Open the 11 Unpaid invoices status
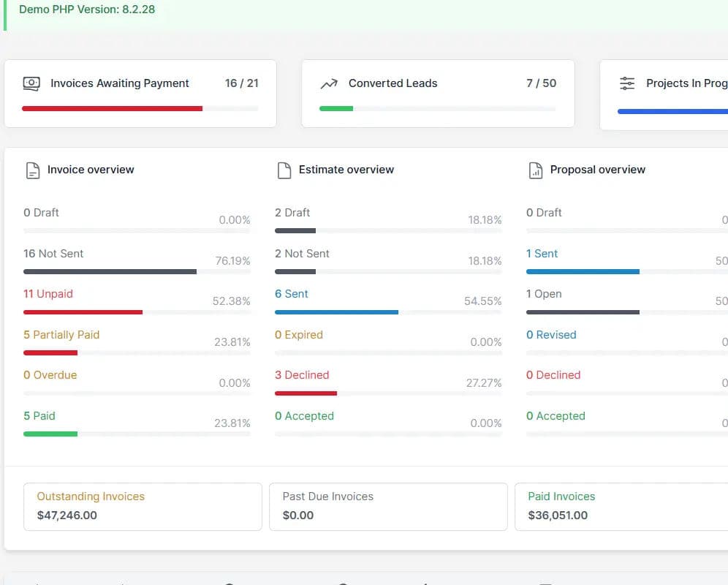The image size is (728, 585). point(48,294)
